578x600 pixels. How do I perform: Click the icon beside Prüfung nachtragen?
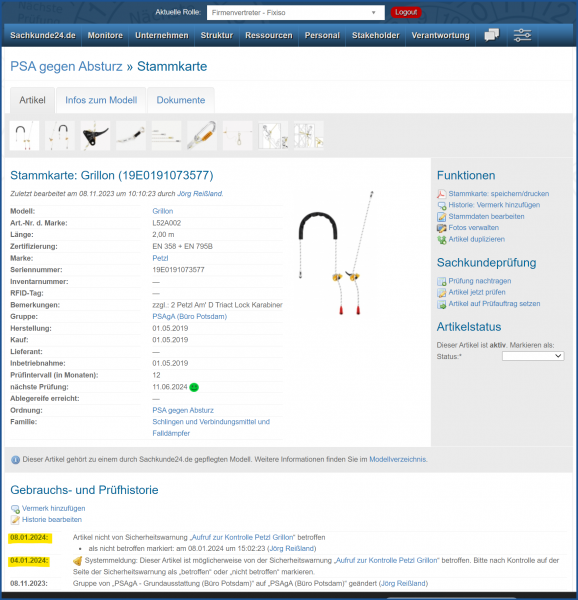click(441, 281)
